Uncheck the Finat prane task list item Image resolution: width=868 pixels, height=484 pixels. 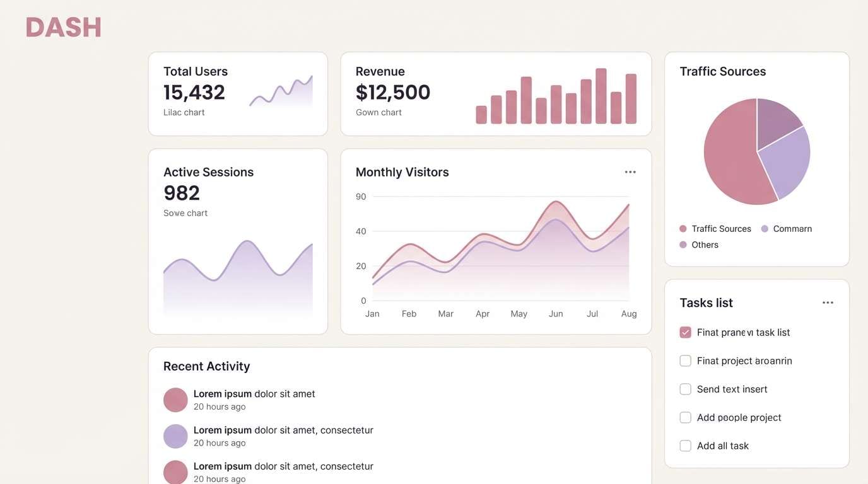click(x=685, y=331)
